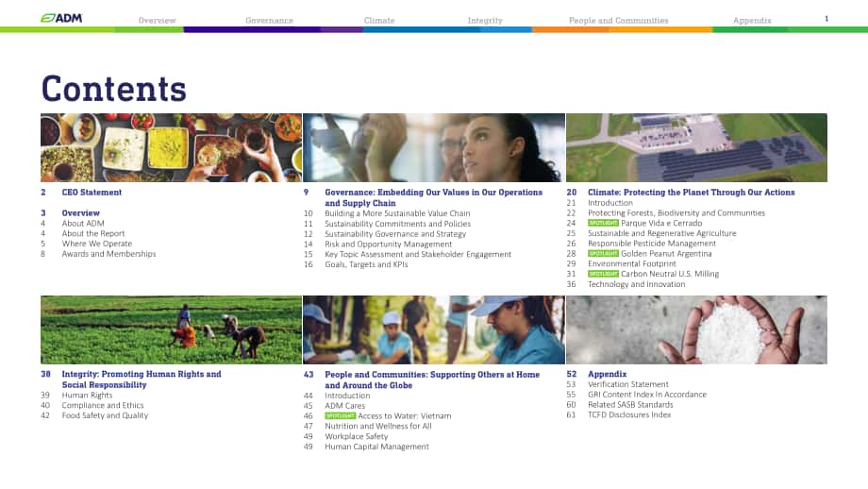Open Sustainability Governance and Strategy
This screenshot has width=868, height=489.
(395, 234)
